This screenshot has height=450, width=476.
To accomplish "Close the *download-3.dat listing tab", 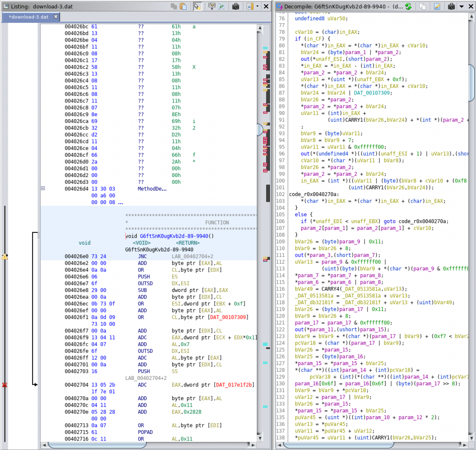I will 56,16.
